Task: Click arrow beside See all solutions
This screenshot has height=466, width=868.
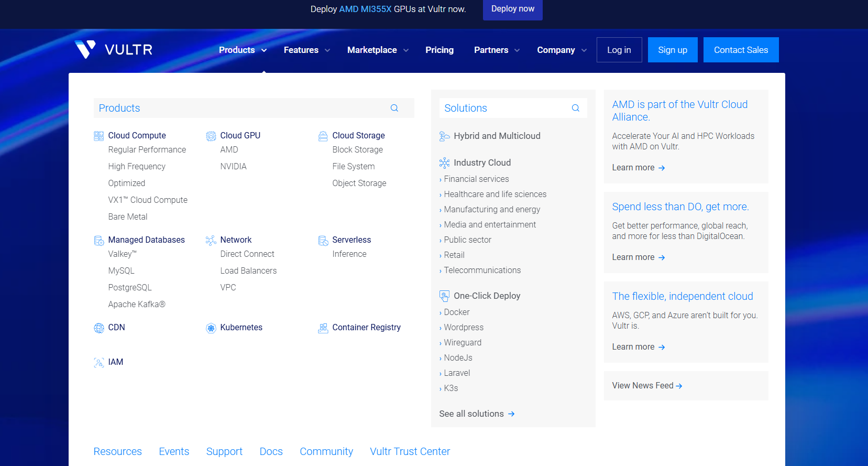Action: (x=511, y=414)
